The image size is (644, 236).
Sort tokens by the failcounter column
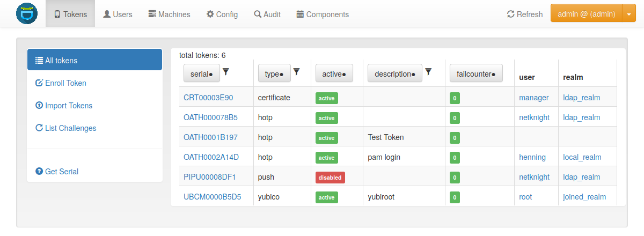point(475,74)
